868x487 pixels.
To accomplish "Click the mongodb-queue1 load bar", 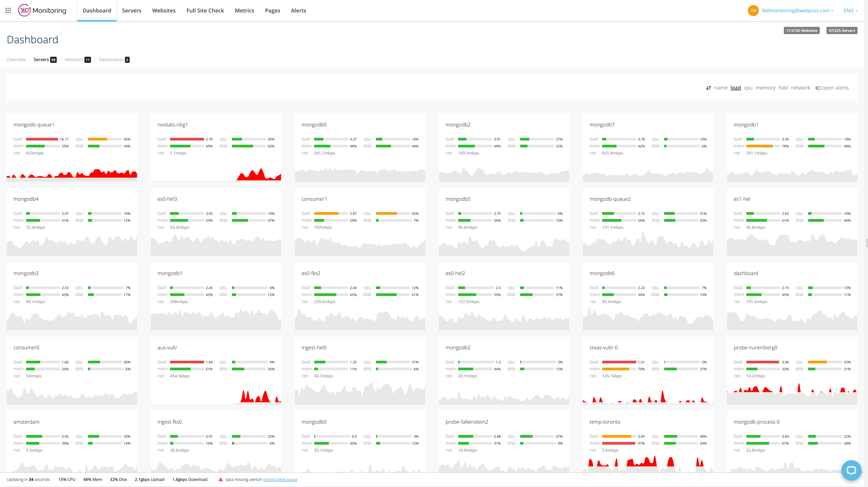I will point(42,139).
